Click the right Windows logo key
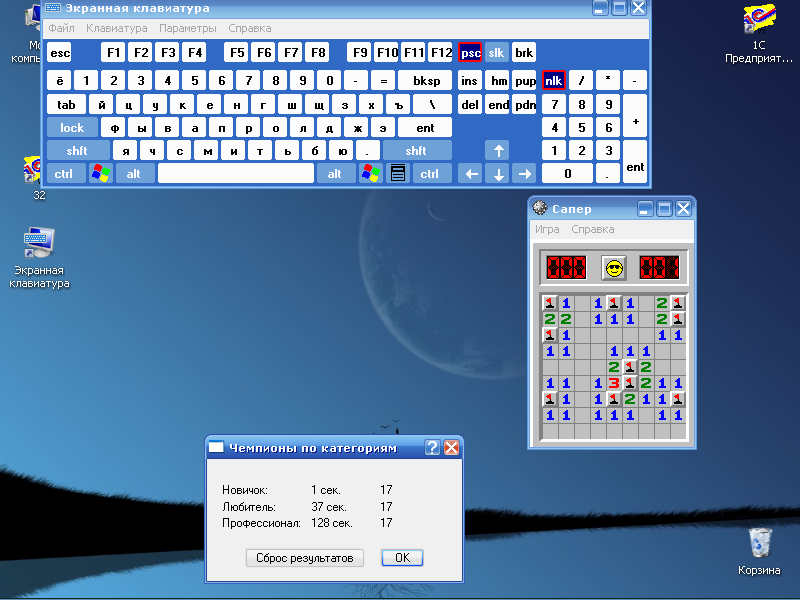Image resolution: width=800 pixels, height=600 pixels. point(370,173)
